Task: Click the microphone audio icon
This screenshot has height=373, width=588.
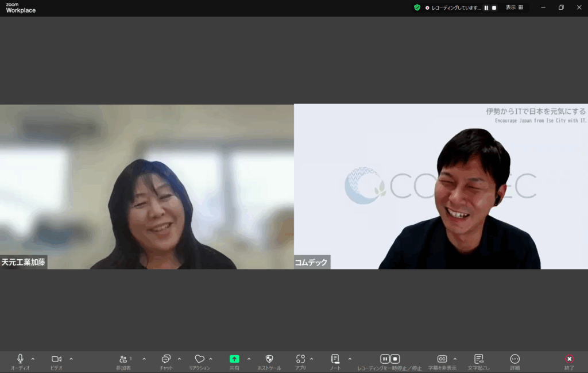Action: 20,359
